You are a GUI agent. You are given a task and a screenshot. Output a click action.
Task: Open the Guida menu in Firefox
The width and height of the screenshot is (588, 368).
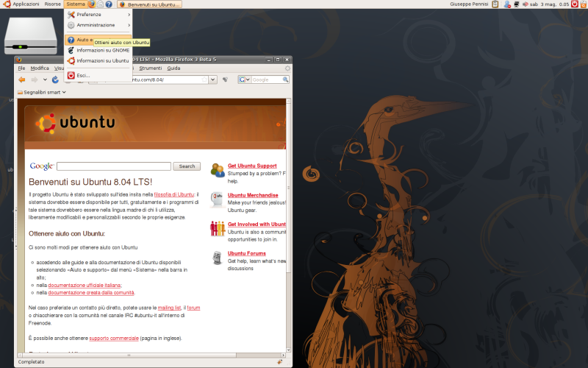(173, 68)
